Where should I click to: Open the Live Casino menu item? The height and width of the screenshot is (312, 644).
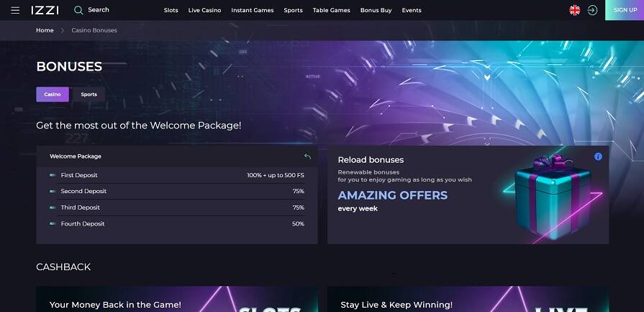[x=204, y=10]
